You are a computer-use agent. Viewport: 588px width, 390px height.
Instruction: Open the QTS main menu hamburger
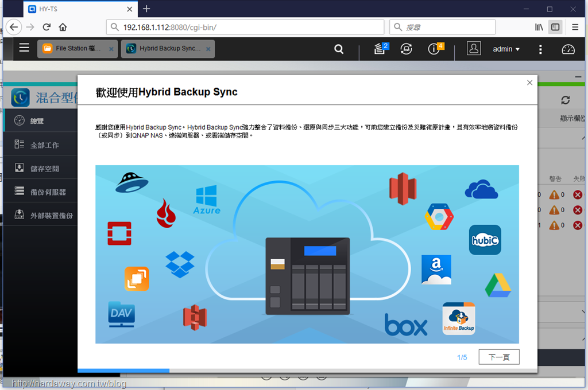pyautogui.click(x=24, y=48)
